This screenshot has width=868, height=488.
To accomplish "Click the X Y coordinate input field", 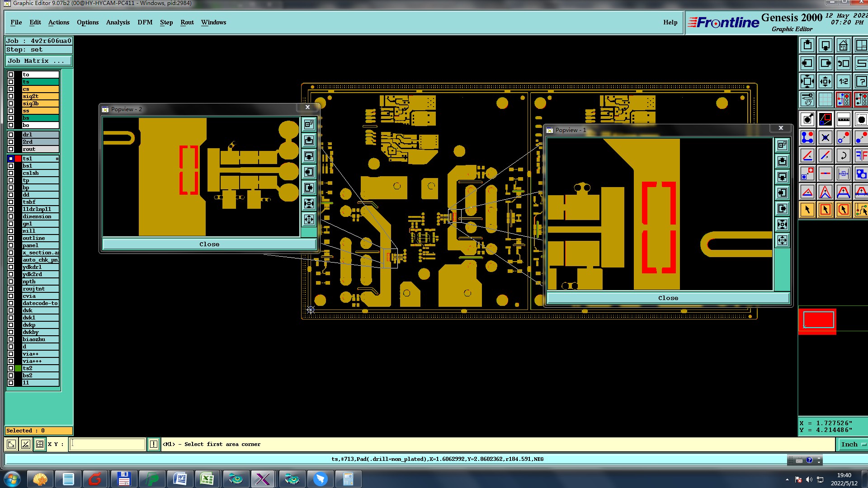I will [108, 444].
